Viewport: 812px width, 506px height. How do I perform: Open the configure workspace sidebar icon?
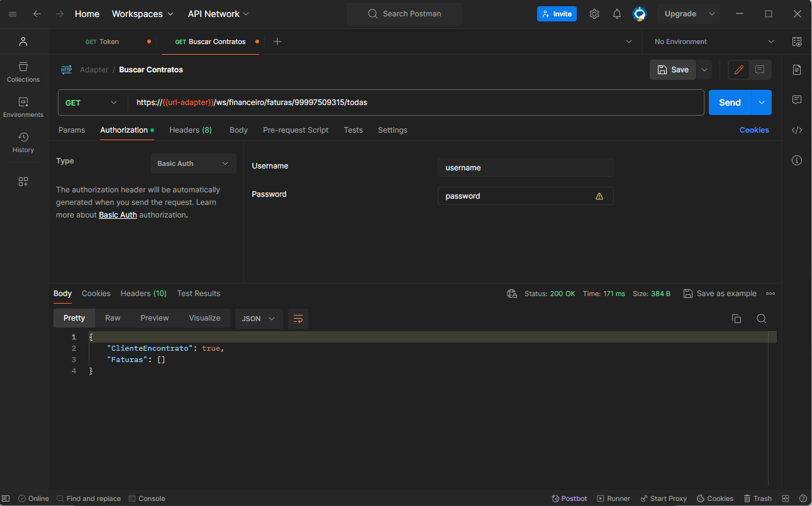pos(23,182)
